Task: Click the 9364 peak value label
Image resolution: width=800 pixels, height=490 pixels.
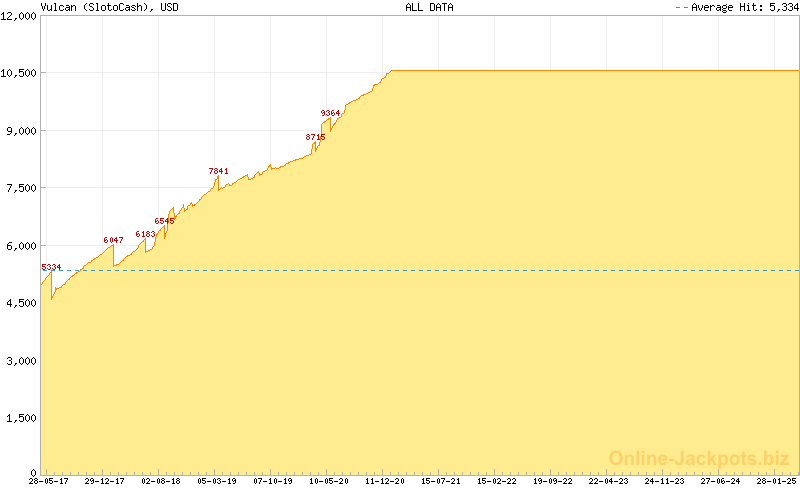Action: (x=331, y=113)
